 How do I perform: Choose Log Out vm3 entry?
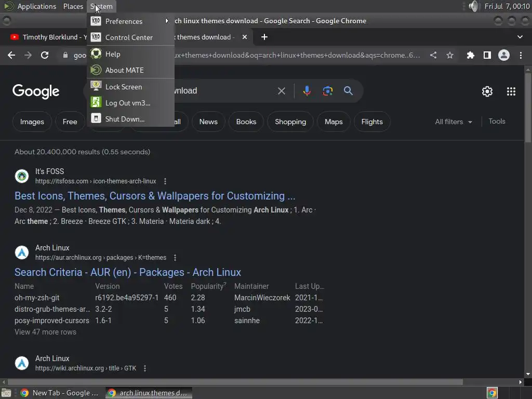(130, 103)
